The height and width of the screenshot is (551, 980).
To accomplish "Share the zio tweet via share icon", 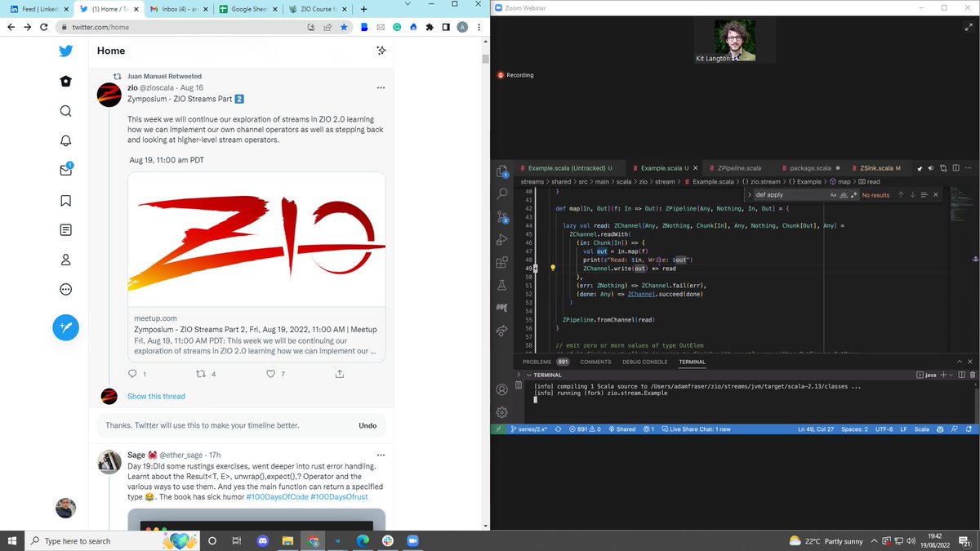I will (x=340, y=374).
